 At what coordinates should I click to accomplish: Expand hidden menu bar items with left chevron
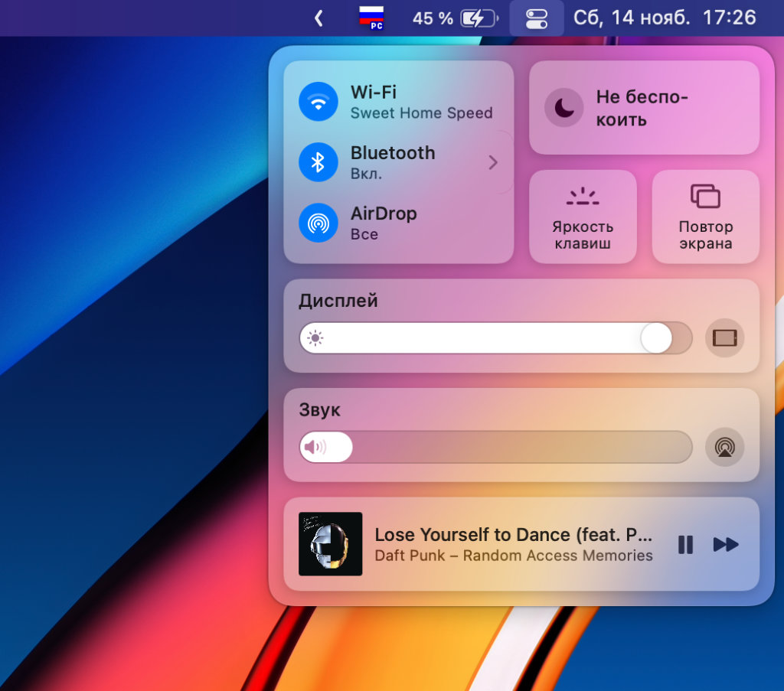click(x=318, y=18)
